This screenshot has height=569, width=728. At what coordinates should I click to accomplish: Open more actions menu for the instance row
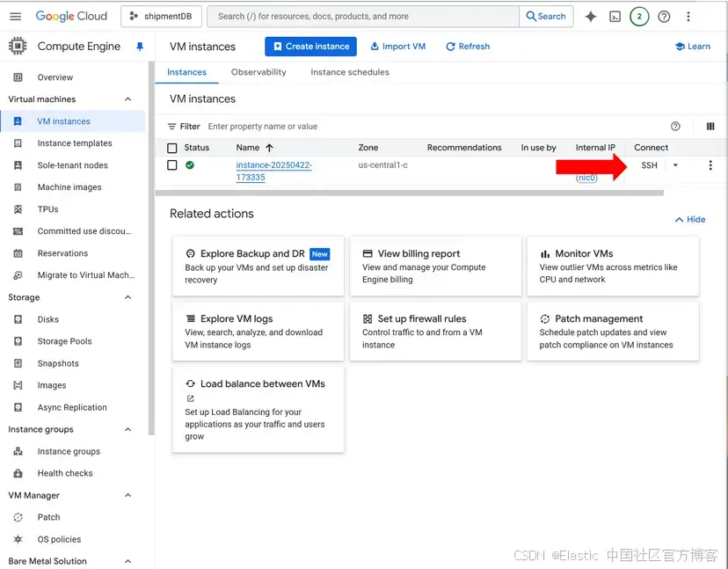point(710,165)
